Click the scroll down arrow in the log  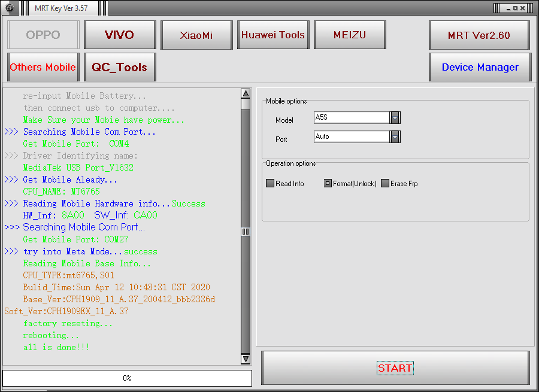tap(246, 358)
